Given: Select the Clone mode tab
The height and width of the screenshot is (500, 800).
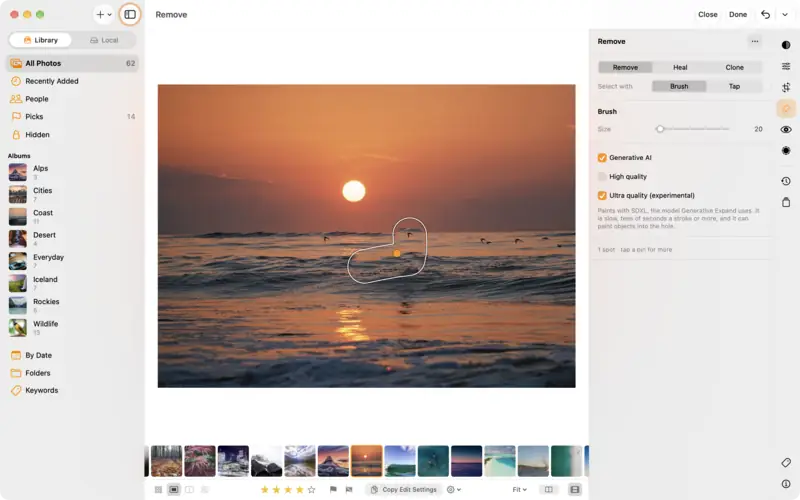Looking at the screenshot, I should [x=735, y=67].
